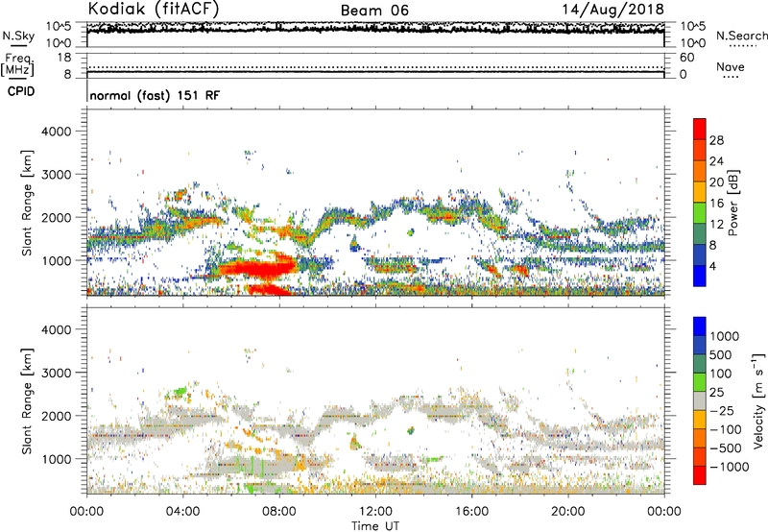
Task: Pick the red bottom segment of Velocity colorbar
Action: [x=700, y=475]
